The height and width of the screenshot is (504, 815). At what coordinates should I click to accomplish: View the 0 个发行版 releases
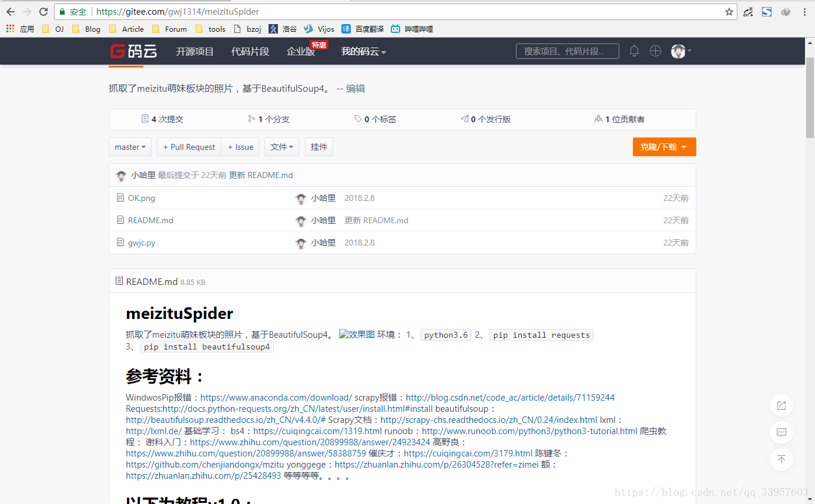coord(486,119)
